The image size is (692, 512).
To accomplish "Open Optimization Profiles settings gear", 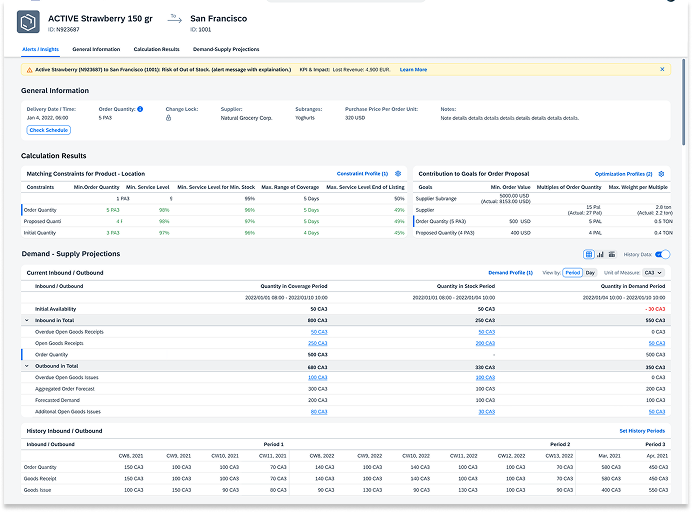I will pos(661,174).
